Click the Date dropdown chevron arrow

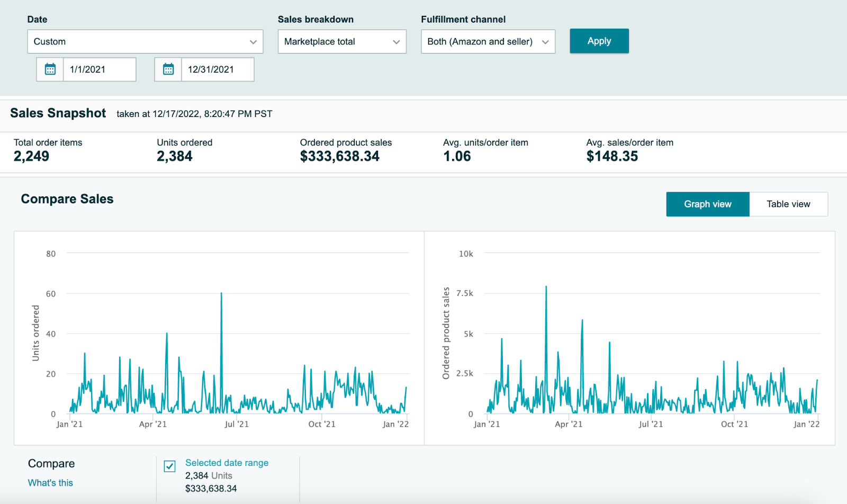tap(253, 42)
